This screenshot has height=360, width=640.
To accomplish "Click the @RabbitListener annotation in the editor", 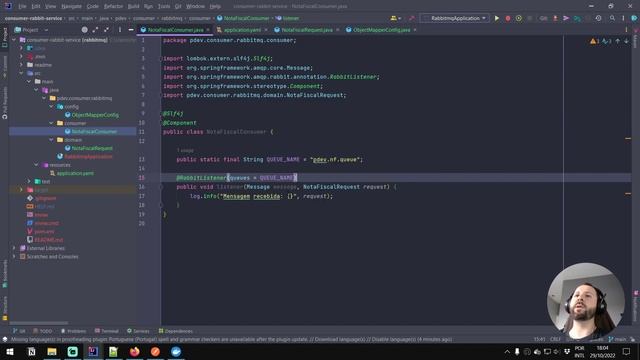I will point(201,178).
